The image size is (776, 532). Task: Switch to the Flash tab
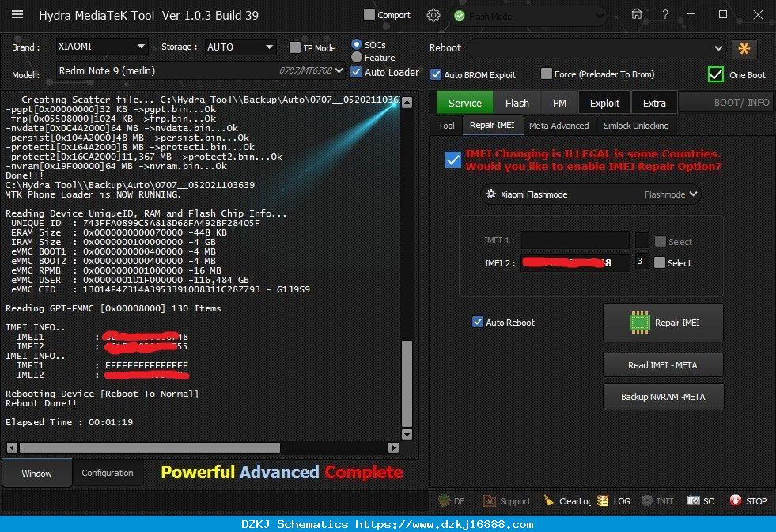point(517,103)
